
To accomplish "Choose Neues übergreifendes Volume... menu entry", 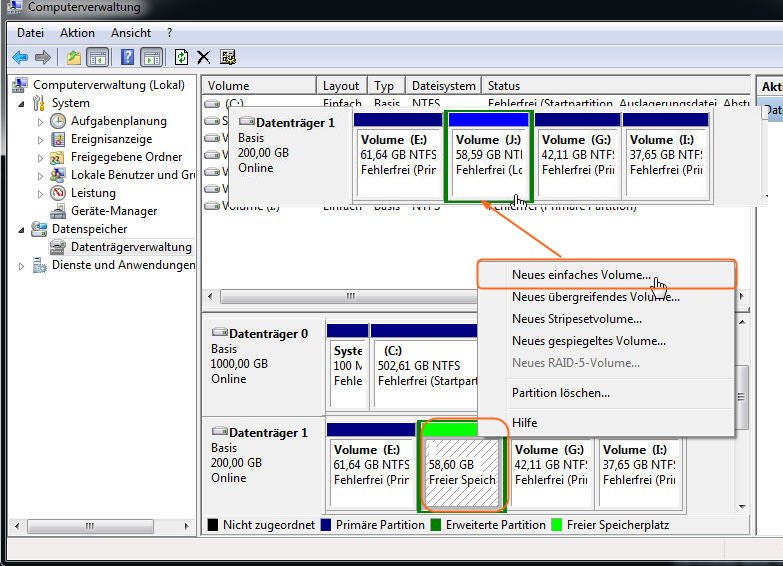I will (607, 297).
